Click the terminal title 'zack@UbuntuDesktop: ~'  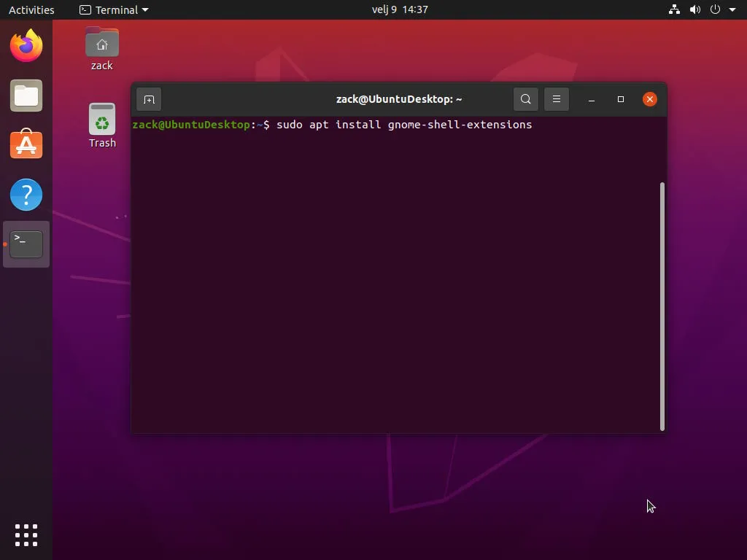(x=399, y=99)
